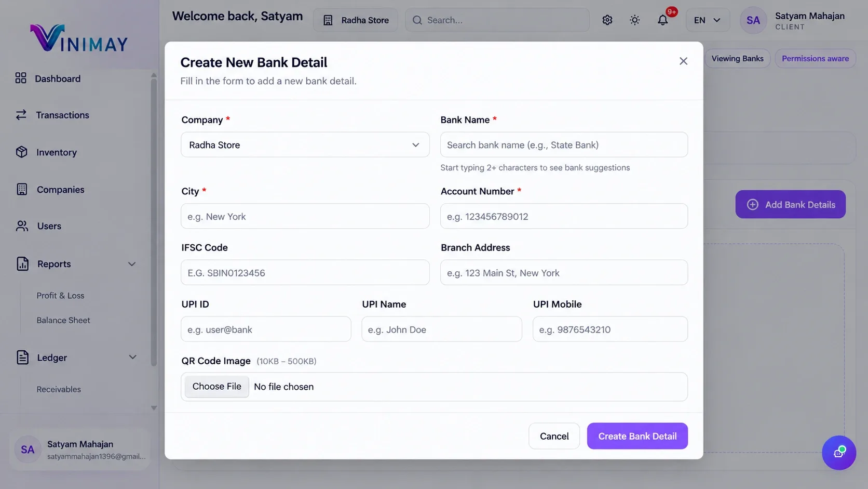The height and width of the screenshot is (489, 868).
Task: Click Cancel in the dialog
Action: tap(554, 436)
